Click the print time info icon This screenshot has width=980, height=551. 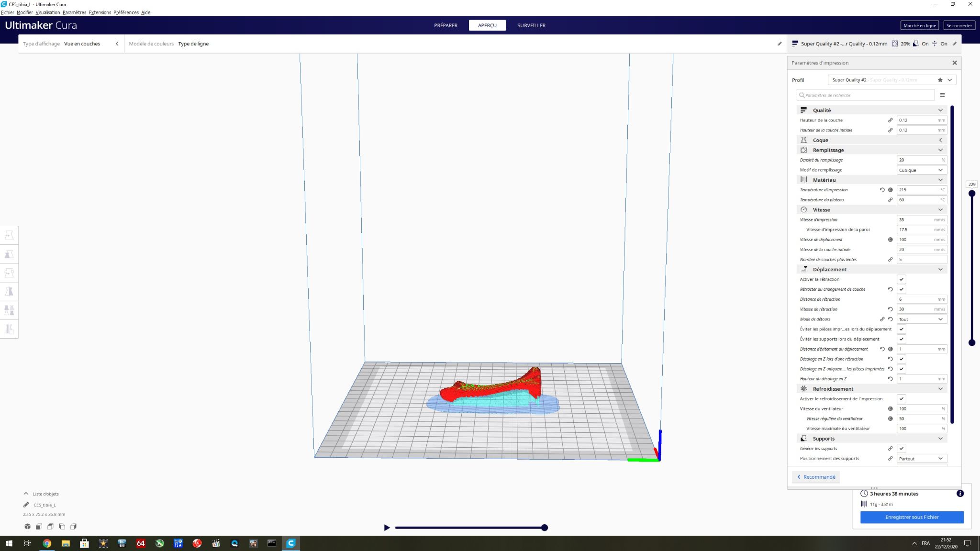pyautogui.click(x=960, y=494)
